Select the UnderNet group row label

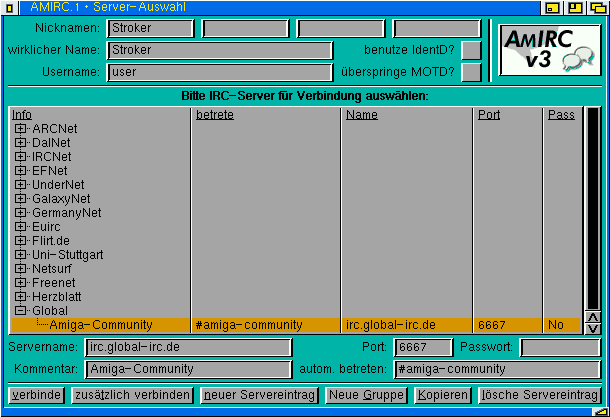tap(58, 185)
